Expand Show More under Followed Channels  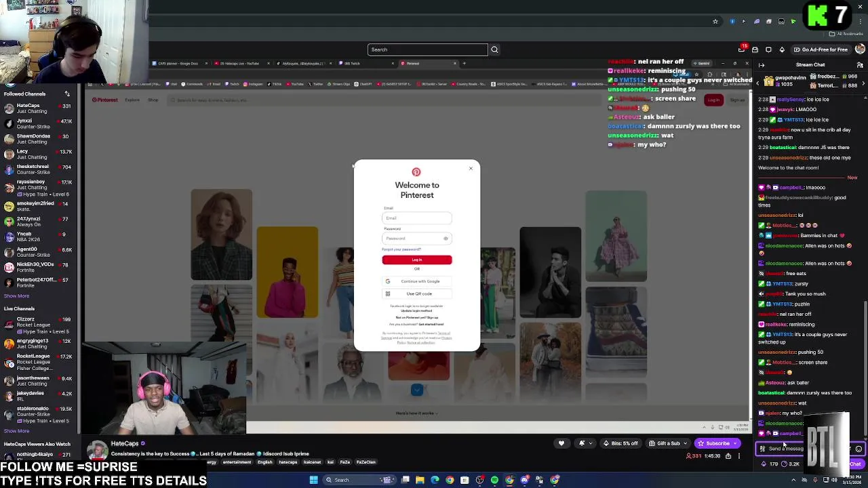[x=16, y=296]
